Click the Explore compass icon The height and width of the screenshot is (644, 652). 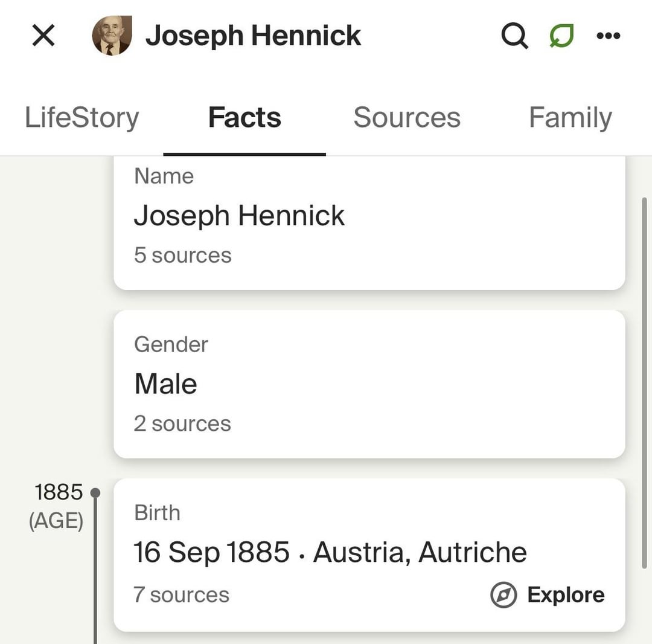click(x=503, y=595)
